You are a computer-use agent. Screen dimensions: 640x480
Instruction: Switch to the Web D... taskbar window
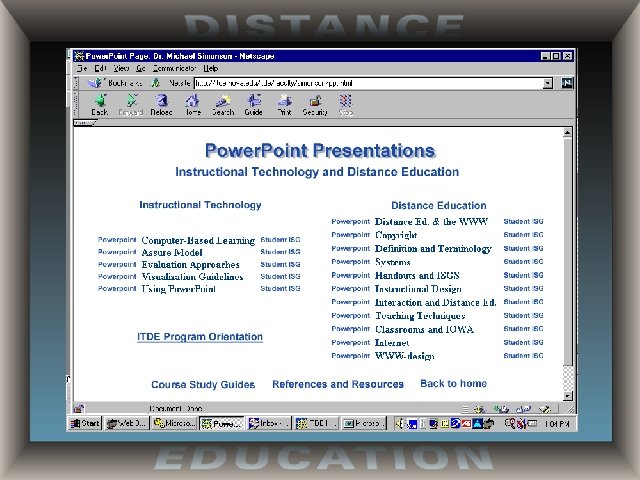point(126,424)
